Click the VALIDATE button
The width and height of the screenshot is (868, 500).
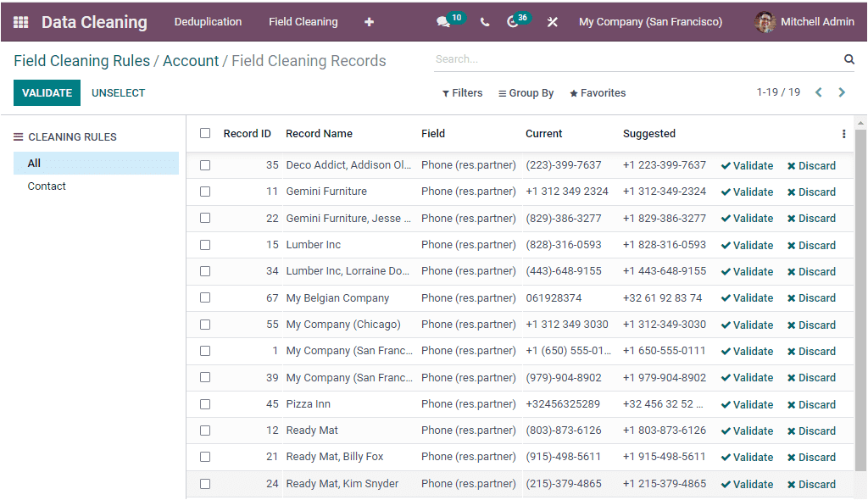click(47, 92)
